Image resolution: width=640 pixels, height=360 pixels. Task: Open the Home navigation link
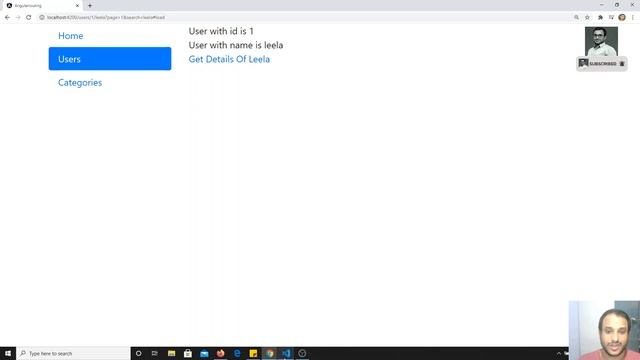click(71, 36)
